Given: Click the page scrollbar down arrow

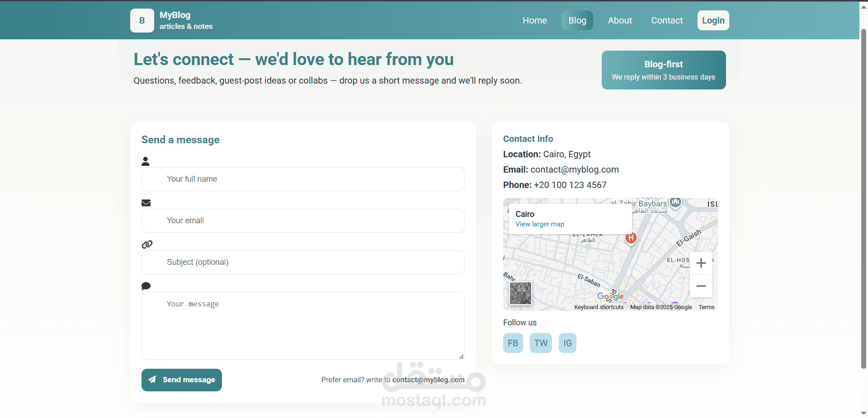Looking at the screenshot, I should click(x=863, y=413).
